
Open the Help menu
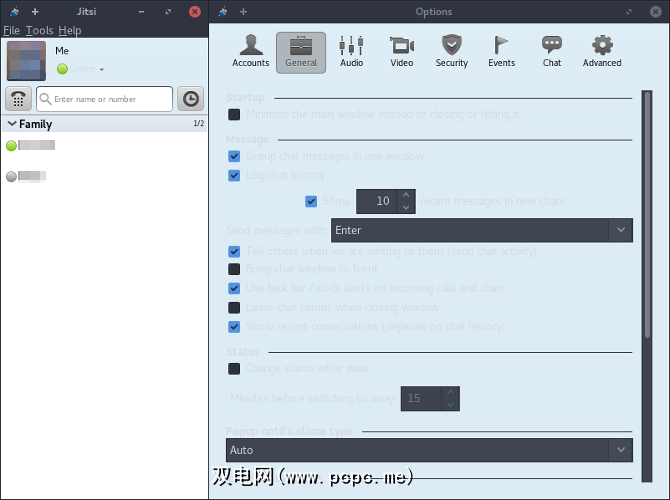(70, 30)
